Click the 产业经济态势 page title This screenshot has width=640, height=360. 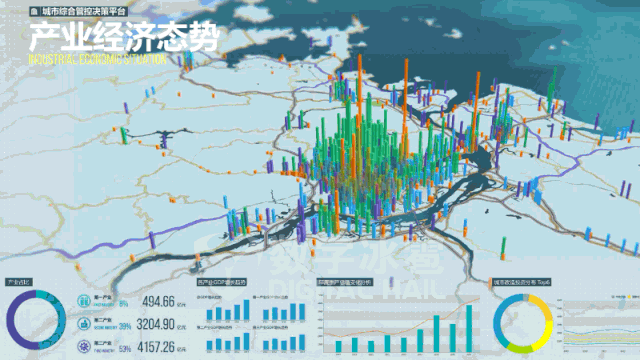click(124, 37)
